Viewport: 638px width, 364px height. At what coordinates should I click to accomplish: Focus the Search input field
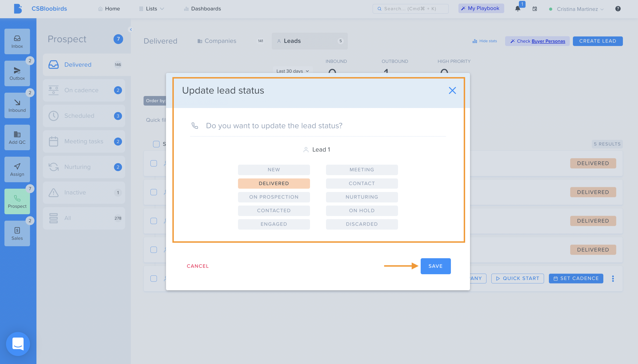[410, 9]
